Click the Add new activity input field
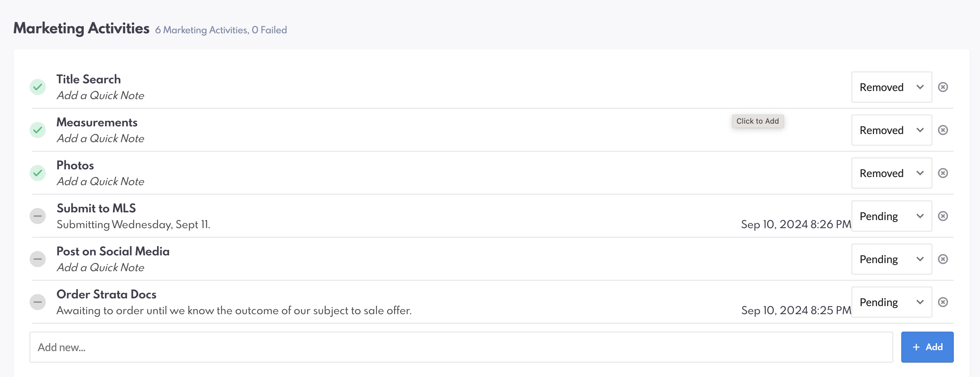The image size is (980, 377). (461, 347)
